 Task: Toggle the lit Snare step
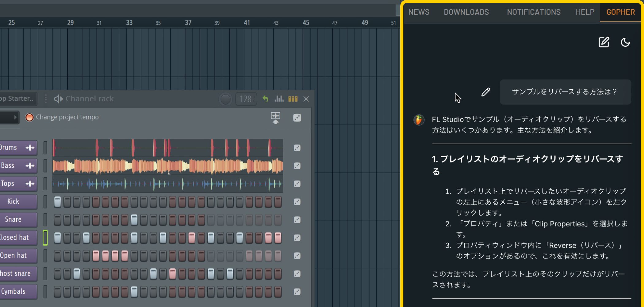coord(134,220)
